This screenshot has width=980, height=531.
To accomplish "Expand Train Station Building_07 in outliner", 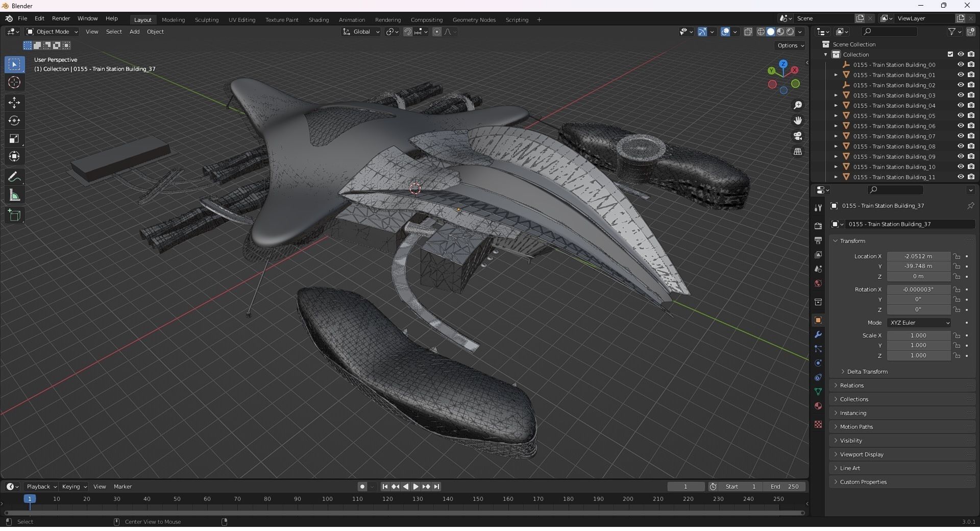I will pyautogui.click(x=836, y=136).
